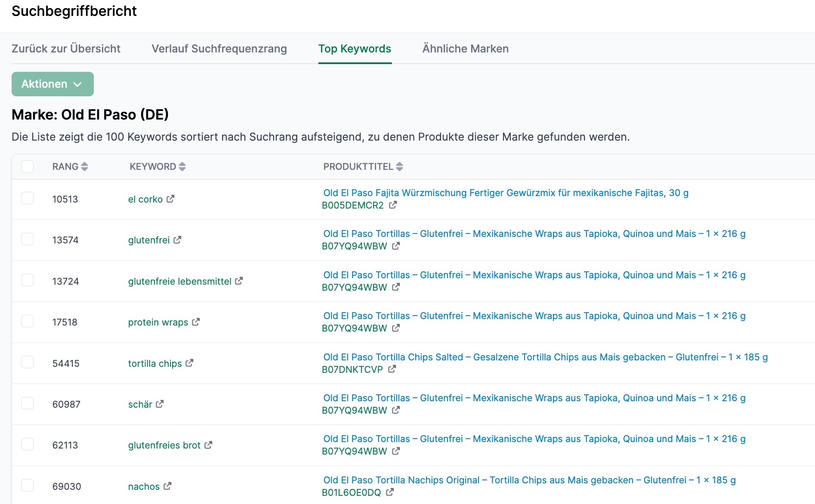815x504 pixels.
Task: Toggle the select-all checkbox in table header
Action: coord(28,166)
